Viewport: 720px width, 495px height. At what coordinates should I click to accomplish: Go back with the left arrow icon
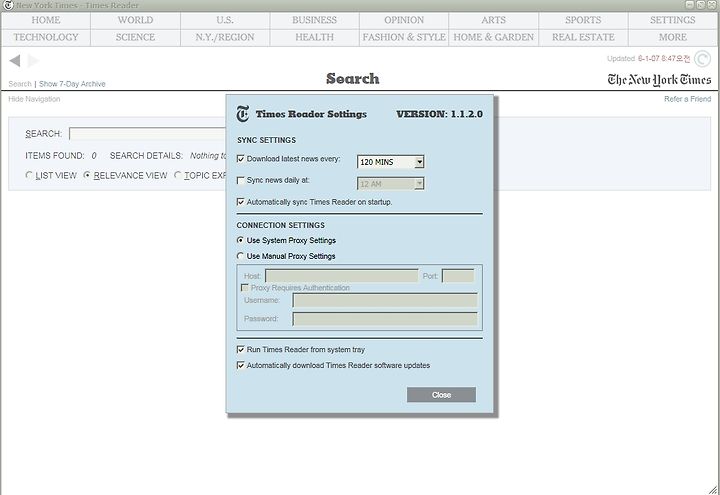[15, 61]
